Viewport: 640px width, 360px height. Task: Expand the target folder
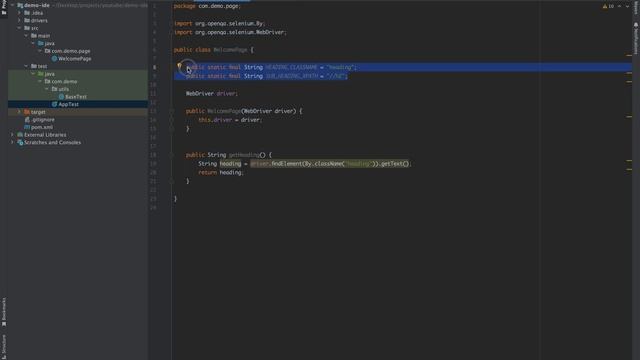19,112
